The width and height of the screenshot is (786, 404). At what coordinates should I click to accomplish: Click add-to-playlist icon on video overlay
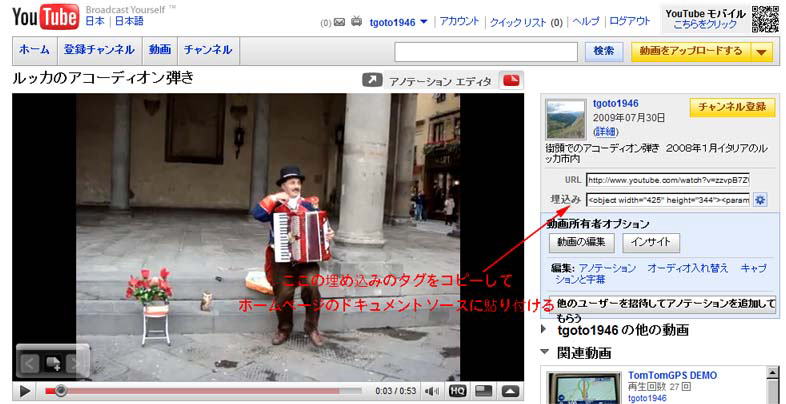pyautogui.click(x=53, y=363)
